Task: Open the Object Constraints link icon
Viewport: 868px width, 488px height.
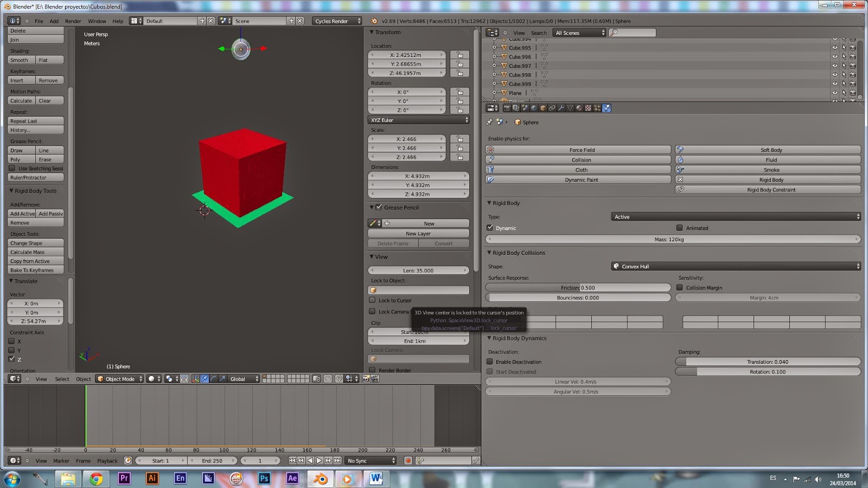Action: [x=552, y=108]
